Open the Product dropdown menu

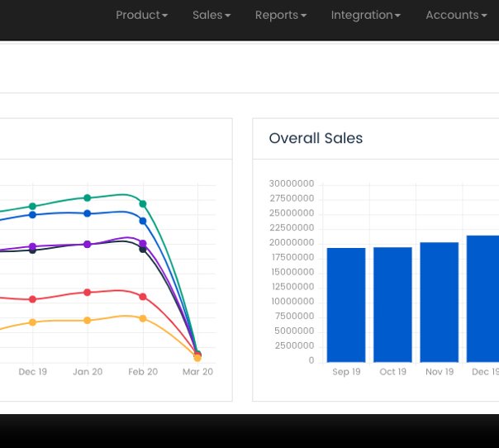[141, 15]
